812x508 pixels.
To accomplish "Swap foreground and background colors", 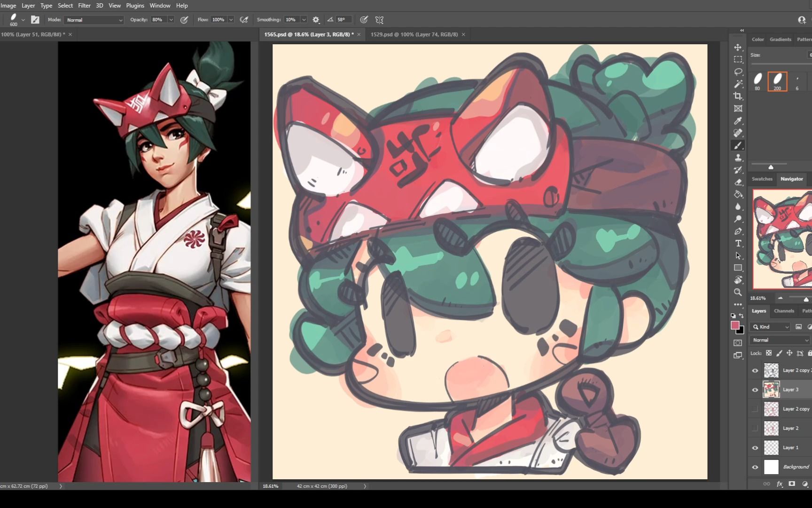I will pyautogui.click(x=742, y=316).
